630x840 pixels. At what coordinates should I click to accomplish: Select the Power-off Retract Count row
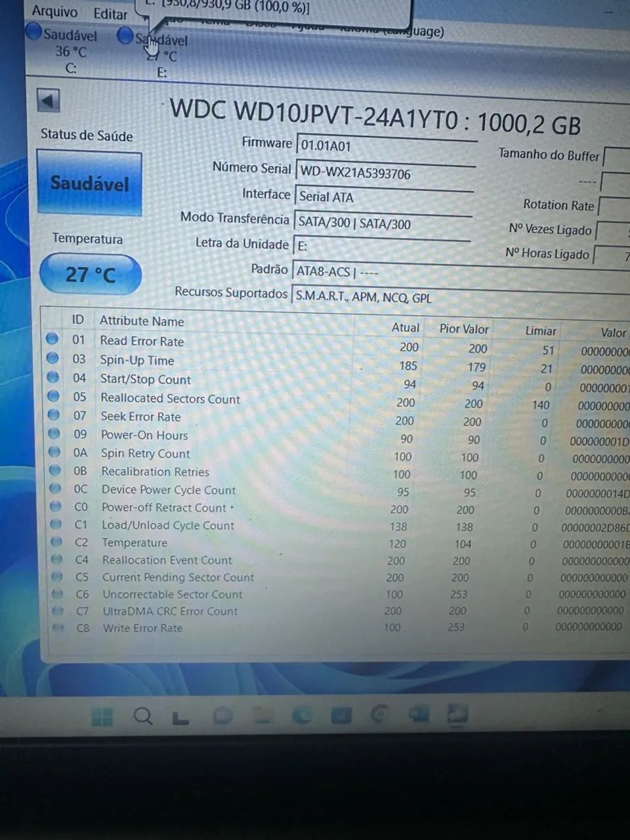tap(338, 509)
